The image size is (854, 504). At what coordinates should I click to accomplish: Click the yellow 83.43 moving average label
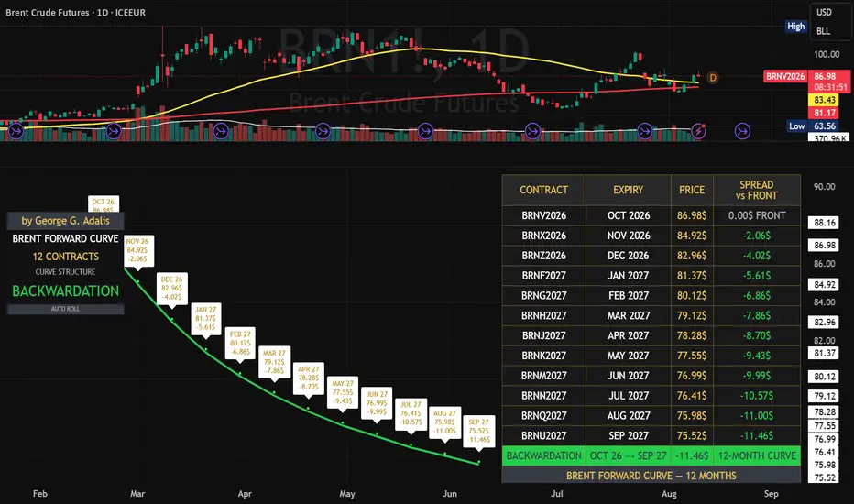click(824, 100)
